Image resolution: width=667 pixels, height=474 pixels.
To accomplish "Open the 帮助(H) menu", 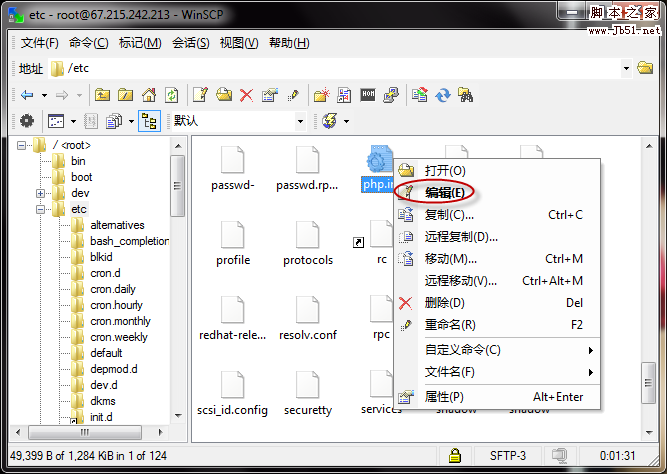I will [289, 43].
